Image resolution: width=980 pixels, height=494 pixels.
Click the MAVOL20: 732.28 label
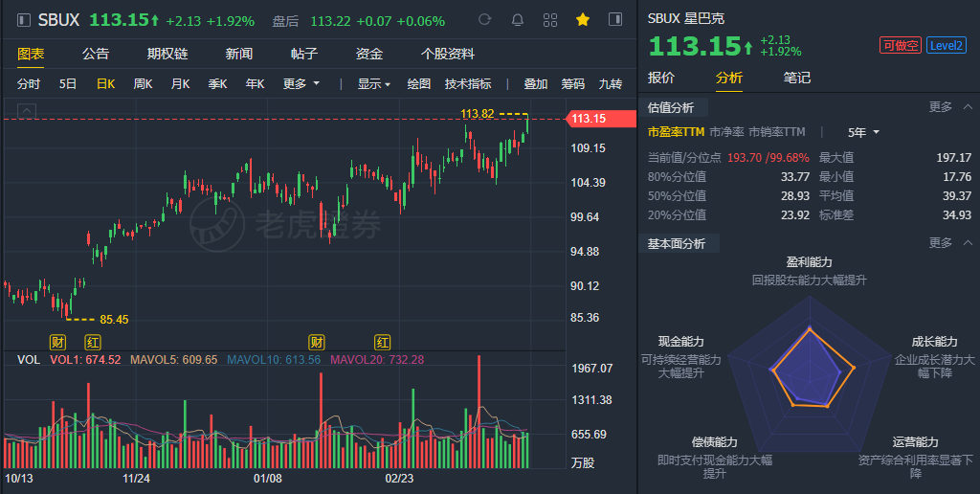click(x=377, y=360)
